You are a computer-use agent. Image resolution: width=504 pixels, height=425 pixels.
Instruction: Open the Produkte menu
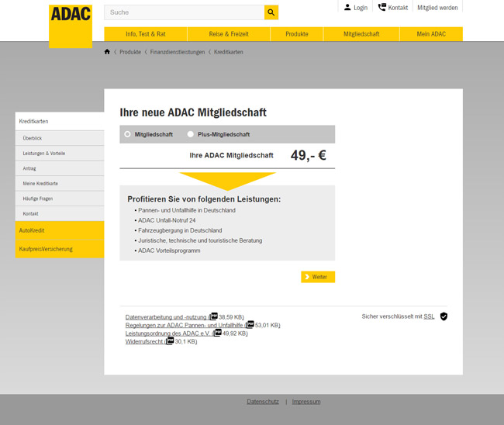pyautogui.click(x=297, y=34)
